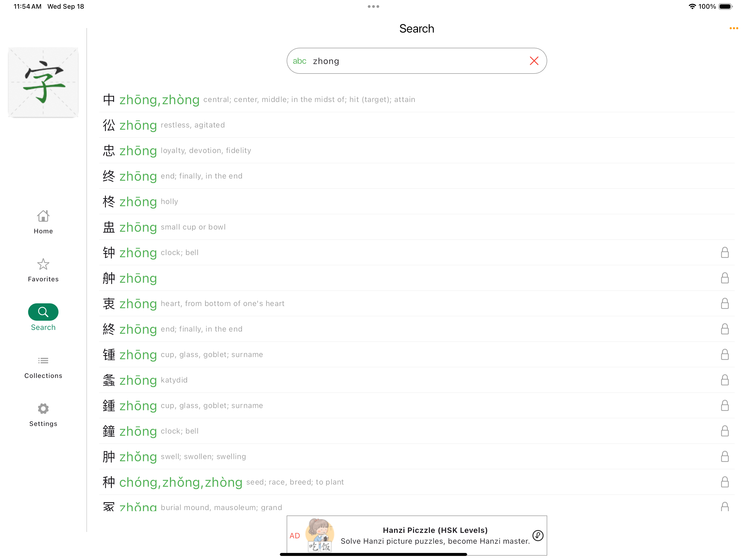The image size is (747, 560).
Task: Open entry 忠 loyalty, devotion, fidelity
Action: click(417, 151)
